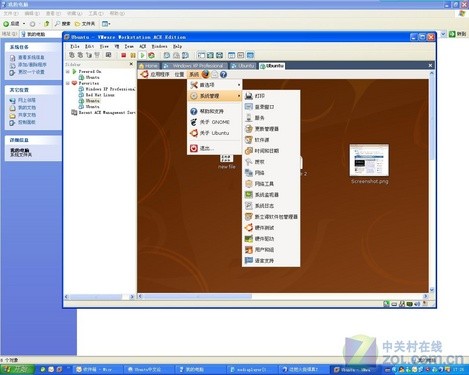Open the address bar dropdown in My Computer window
The width and height of the screenshot is (469, 375).
click(443, 34)
